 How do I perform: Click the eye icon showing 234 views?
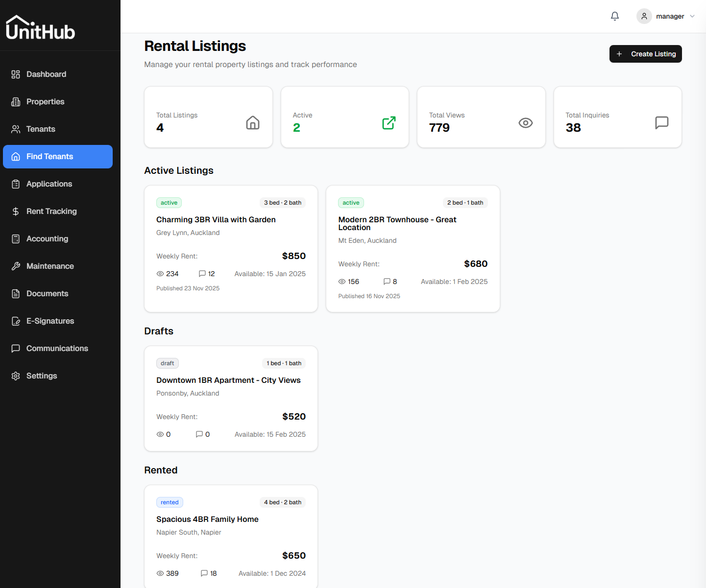tap(160, 274)
